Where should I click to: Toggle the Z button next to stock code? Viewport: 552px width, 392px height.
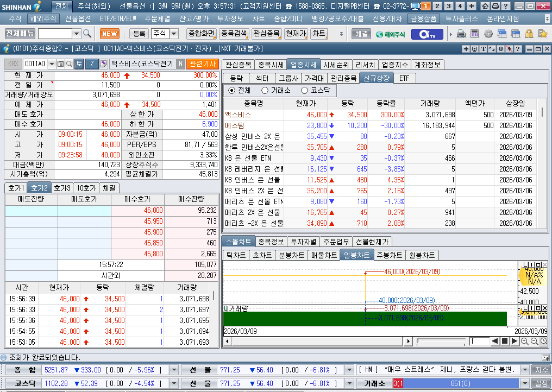pos(92,64)
